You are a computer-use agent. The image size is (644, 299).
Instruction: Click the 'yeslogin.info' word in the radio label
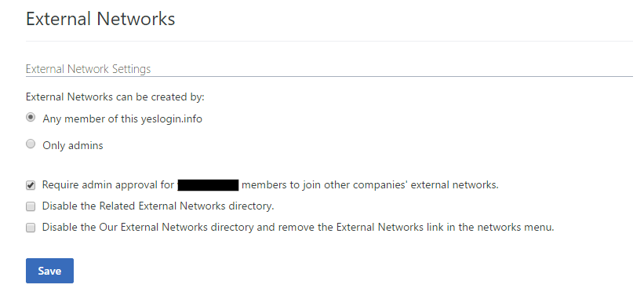pyautogui.click(x=172, y=119)
